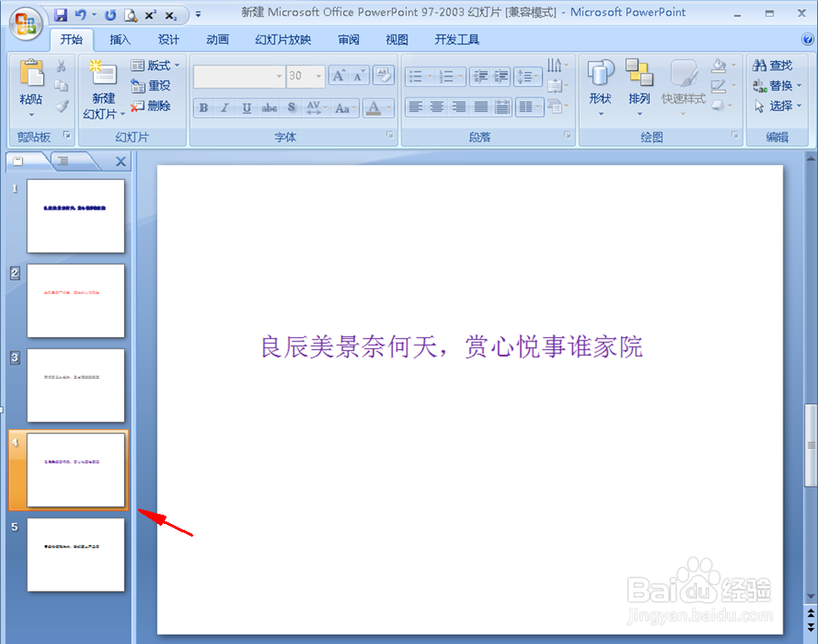
Task: Click the font color A swatch
Action: pyautogui.click(x=374, y=108)
